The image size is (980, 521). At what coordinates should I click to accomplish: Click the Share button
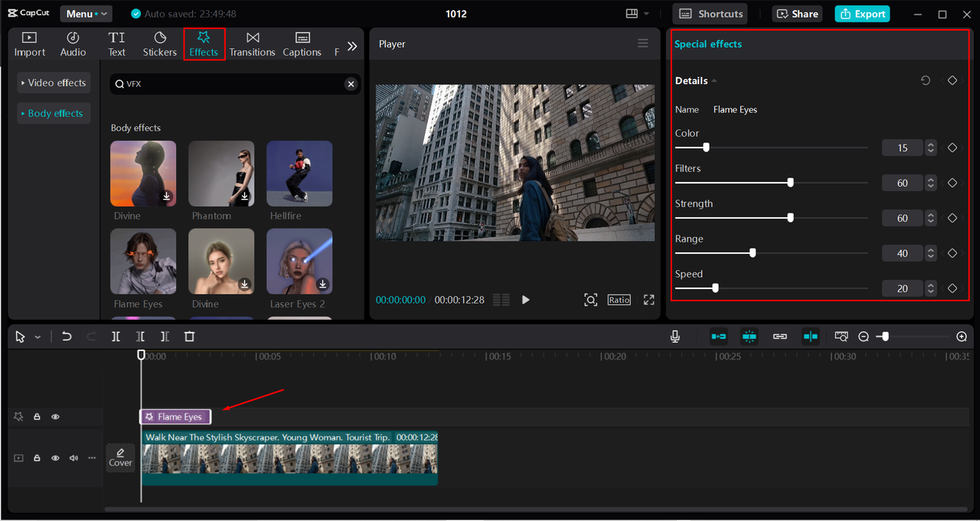(x=798, y=14)
